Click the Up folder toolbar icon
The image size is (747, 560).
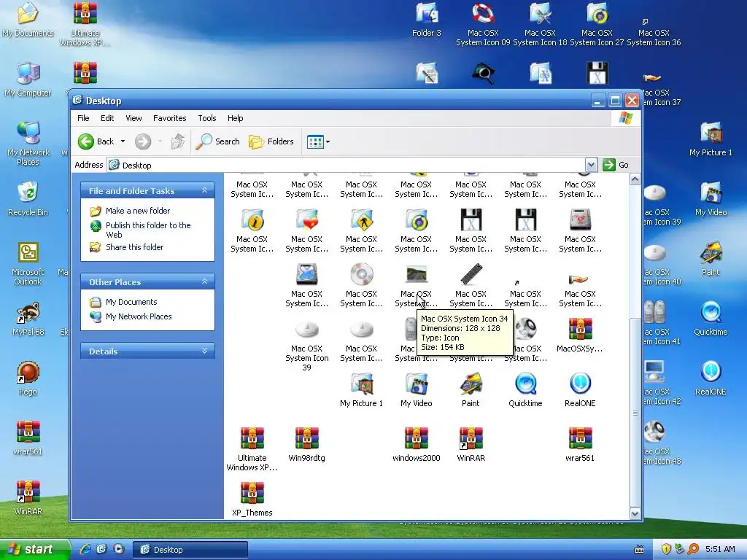[178, 141]
